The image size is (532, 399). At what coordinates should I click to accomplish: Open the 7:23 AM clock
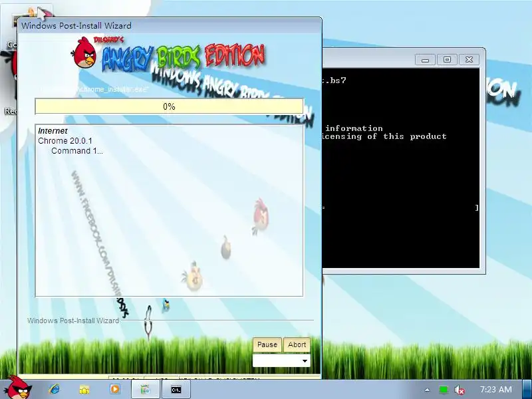tap(495, 390)
